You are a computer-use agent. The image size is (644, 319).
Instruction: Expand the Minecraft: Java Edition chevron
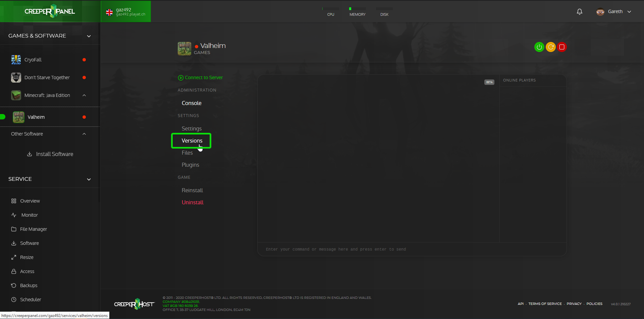tap(84, 95)
